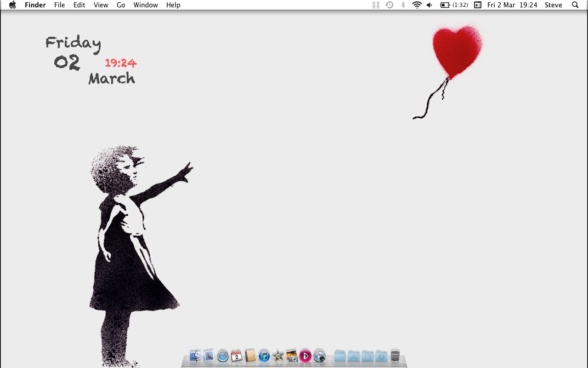Open the Go menu
The image size is (588, 368).
(x=121, y=5)
